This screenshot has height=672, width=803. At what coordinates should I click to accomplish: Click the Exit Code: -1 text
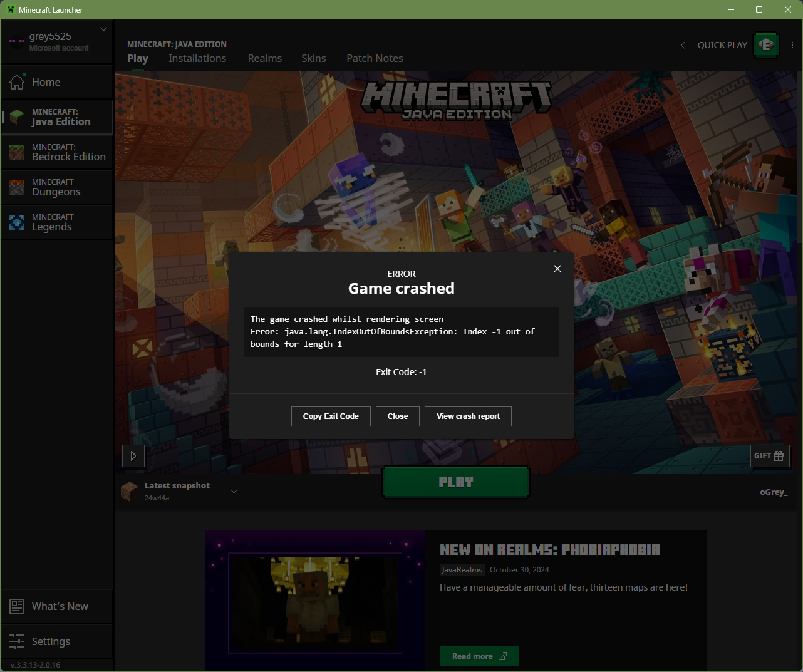pos(401,372)
